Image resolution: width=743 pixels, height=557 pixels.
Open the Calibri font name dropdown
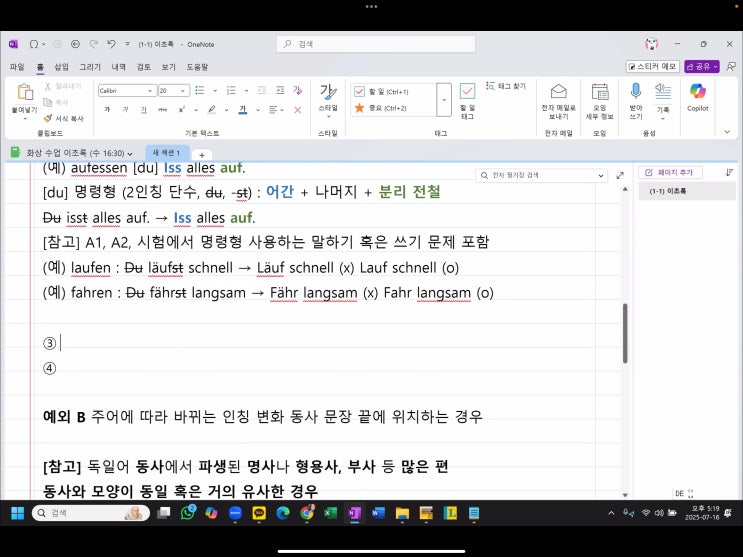coord(150,91)
